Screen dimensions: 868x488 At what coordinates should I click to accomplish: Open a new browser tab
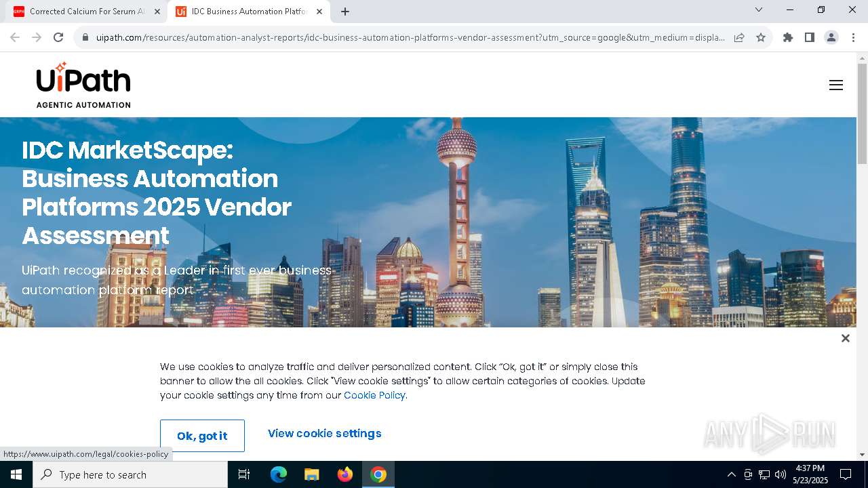pos(345,12)
